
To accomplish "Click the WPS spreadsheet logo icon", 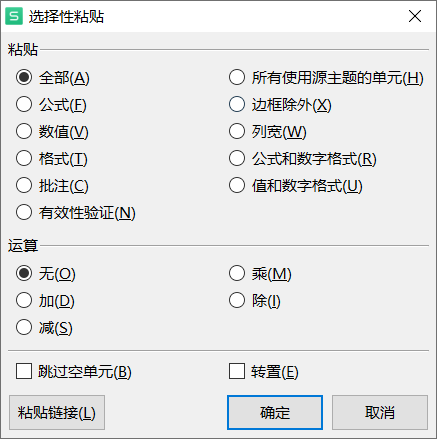I will click(14, 16).
